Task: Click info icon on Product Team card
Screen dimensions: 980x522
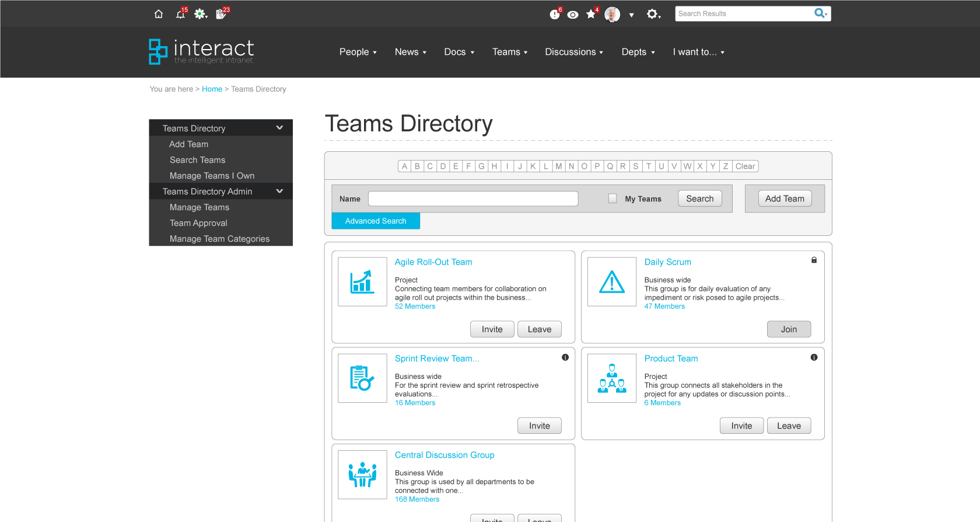Action: 814,357
